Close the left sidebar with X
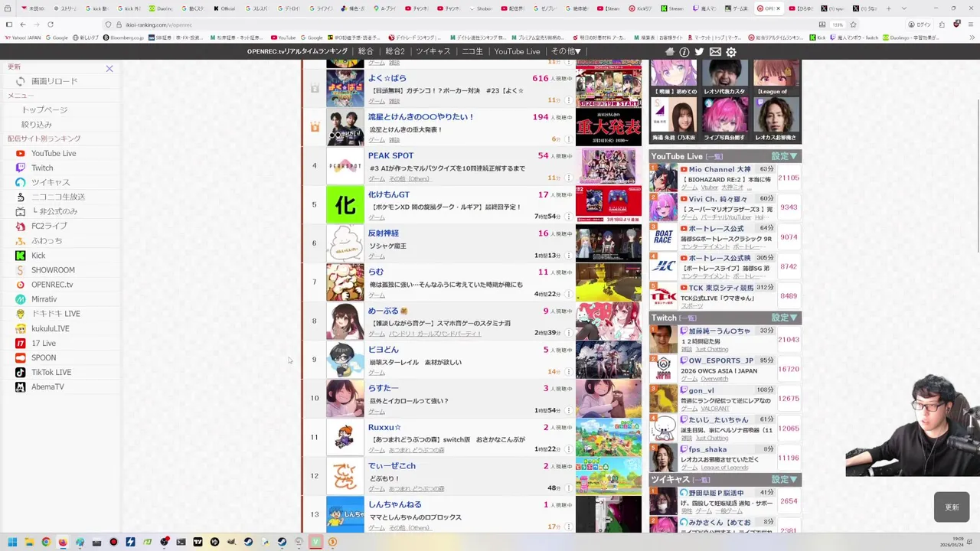This screenshot has width=980, height=551. pyautogui.click(x=109, y=69)
